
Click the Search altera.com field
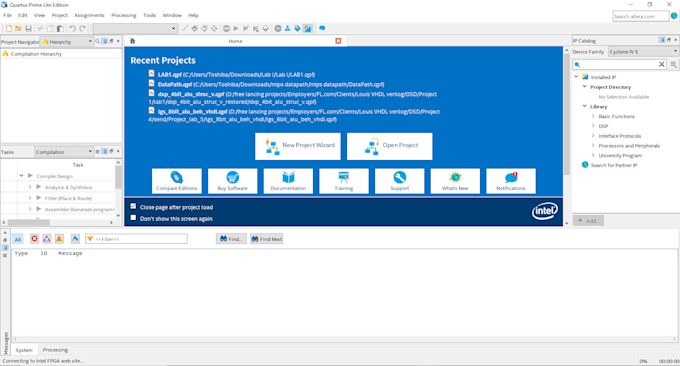pos(641,16)
